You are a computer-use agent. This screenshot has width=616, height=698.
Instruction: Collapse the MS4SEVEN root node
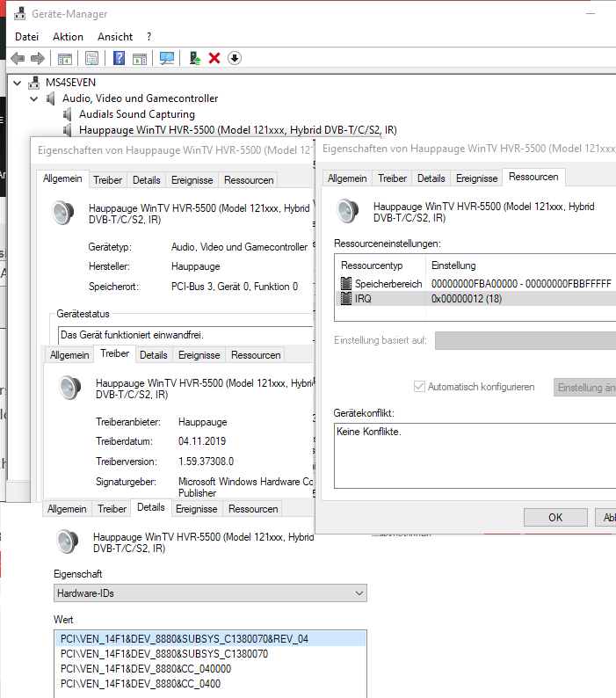[x=18, y=83]
